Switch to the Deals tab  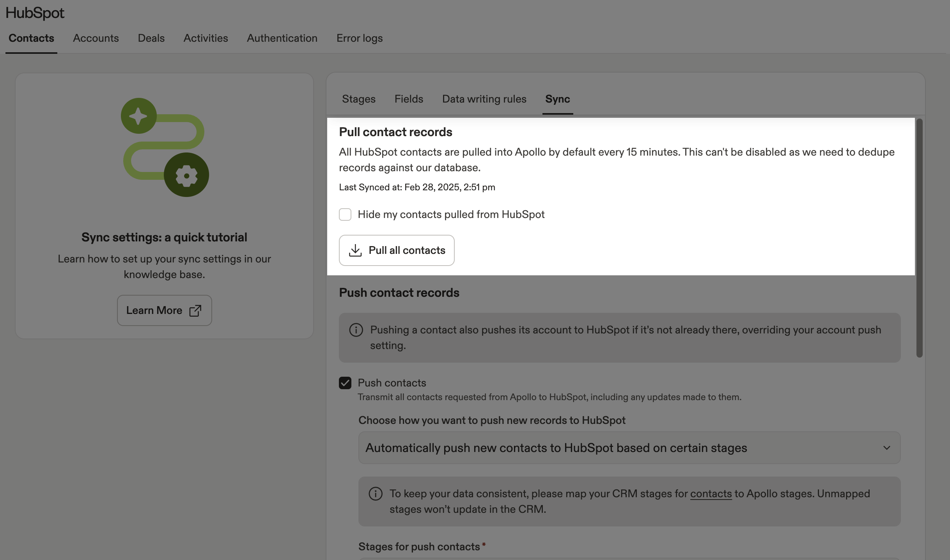point(151,38)
